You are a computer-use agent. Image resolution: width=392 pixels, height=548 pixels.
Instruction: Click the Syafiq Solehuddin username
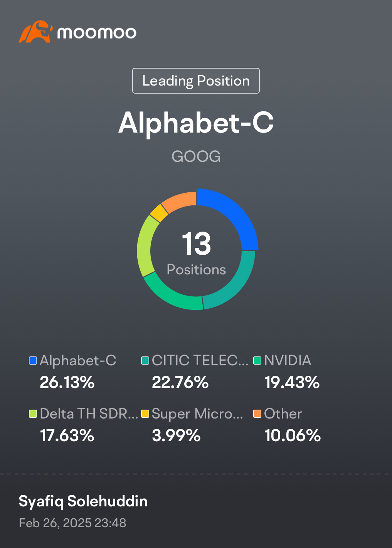pos(83,501)
